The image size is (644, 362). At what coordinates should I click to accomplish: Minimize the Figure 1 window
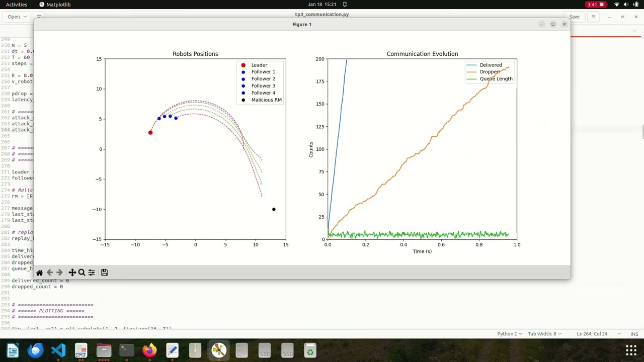tap(541, 24)
